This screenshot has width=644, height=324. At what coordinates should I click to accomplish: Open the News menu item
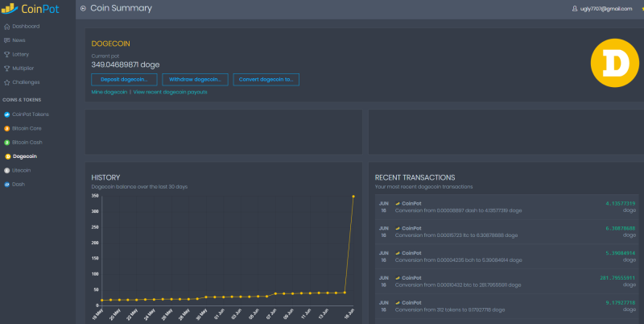coord(19,40)
